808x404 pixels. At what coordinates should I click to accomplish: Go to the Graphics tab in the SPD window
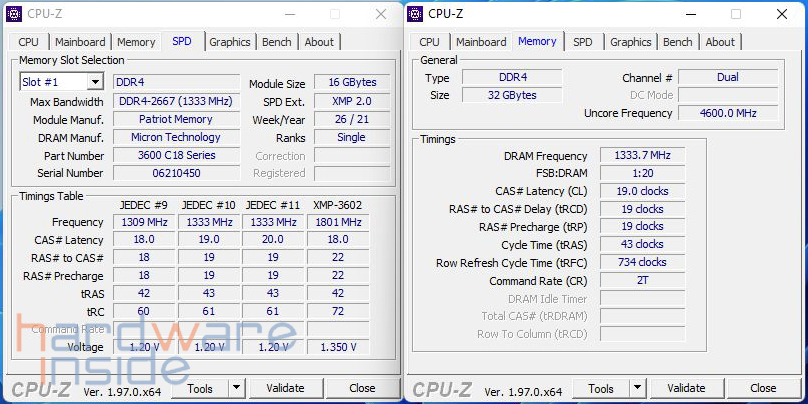229,42
